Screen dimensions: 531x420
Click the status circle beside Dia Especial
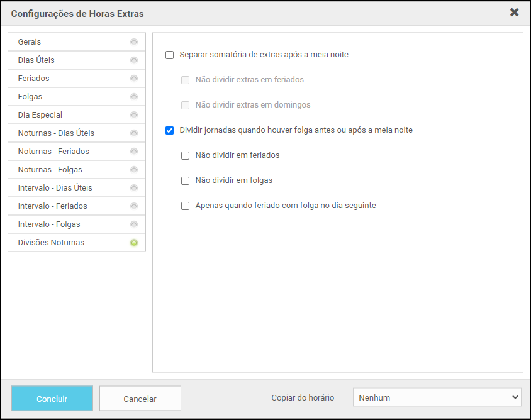coord(133,115)
